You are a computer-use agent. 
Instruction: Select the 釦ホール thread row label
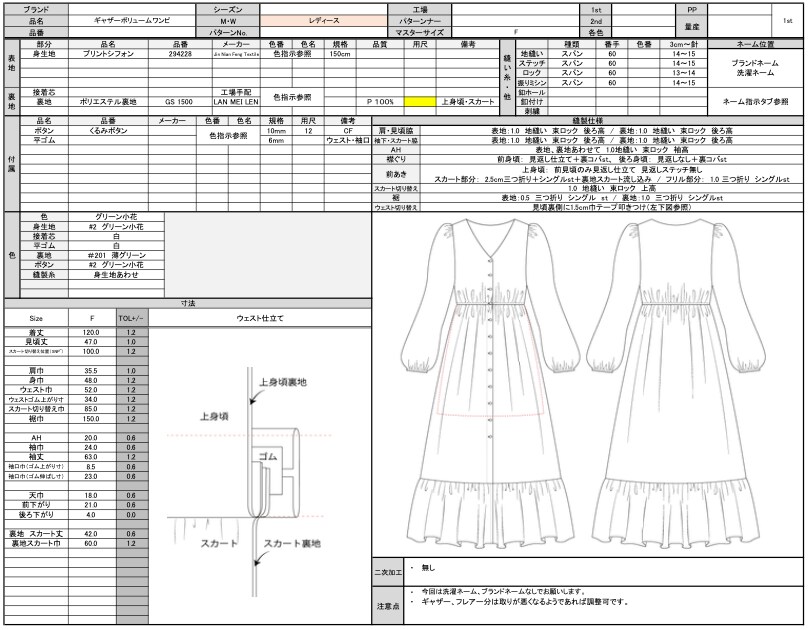click(532, 92)
